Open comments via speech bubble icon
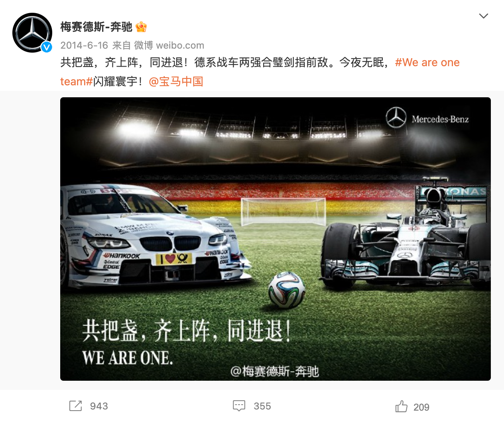Image resolution: width=504 pixels, height=421 pixels. click(x=239, y=406)
